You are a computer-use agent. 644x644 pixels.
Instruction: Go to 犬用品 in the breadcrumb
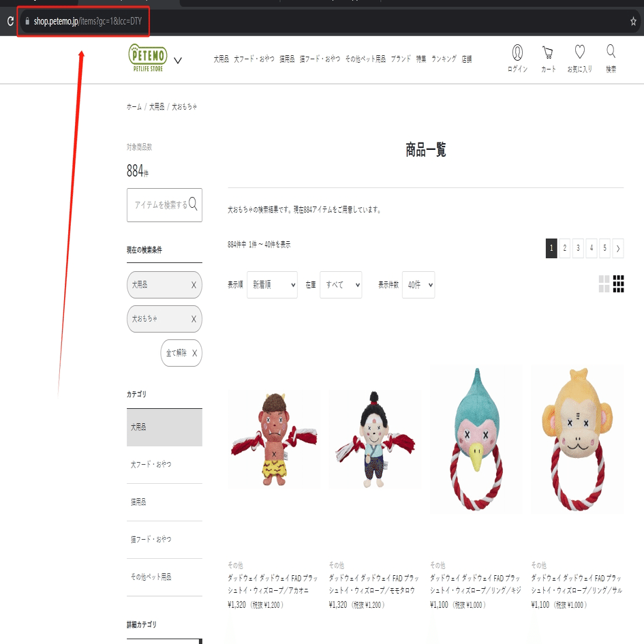tap(157, 107)
